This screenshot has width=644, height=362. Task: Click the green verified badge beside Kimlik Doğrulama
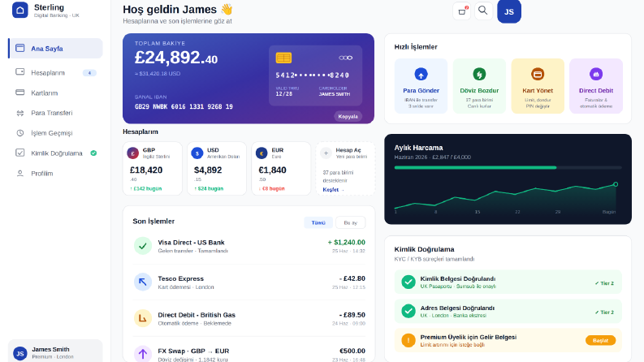[93, 153]
